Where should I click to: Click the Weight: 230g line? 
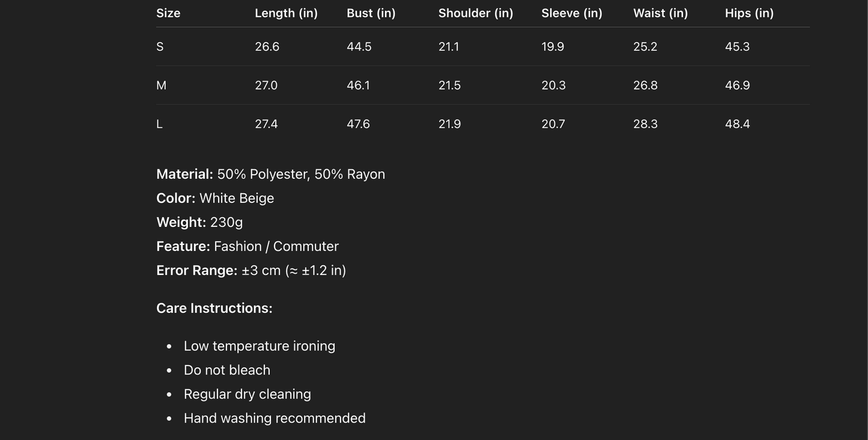[x=199, y=222]
